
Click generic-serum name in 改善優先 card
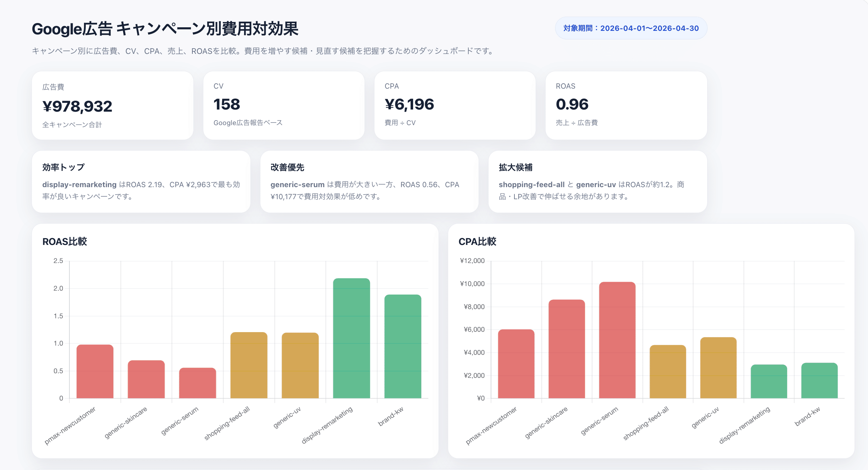(x=298, y=185)
